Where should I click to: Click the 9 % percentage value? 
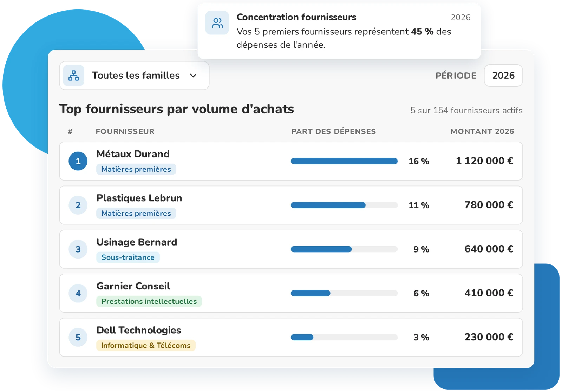(x=421, y=249)
